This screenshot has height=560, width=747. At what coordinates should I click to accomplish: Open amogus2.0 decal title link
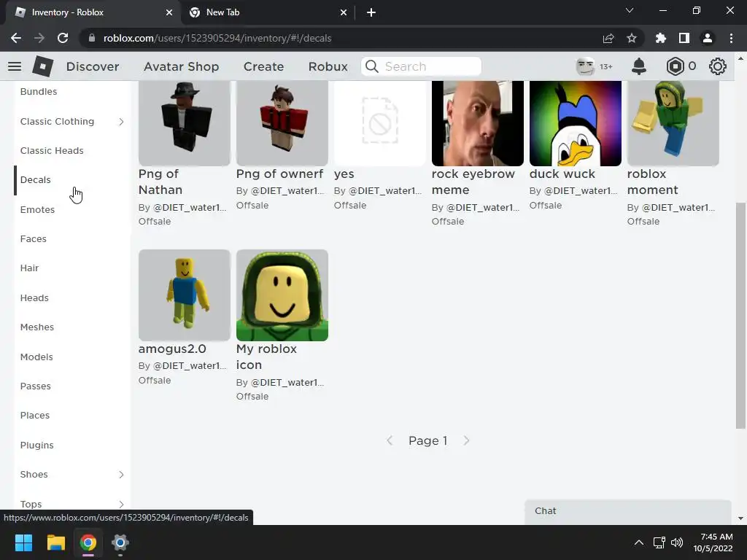click(x=172, y=349)
